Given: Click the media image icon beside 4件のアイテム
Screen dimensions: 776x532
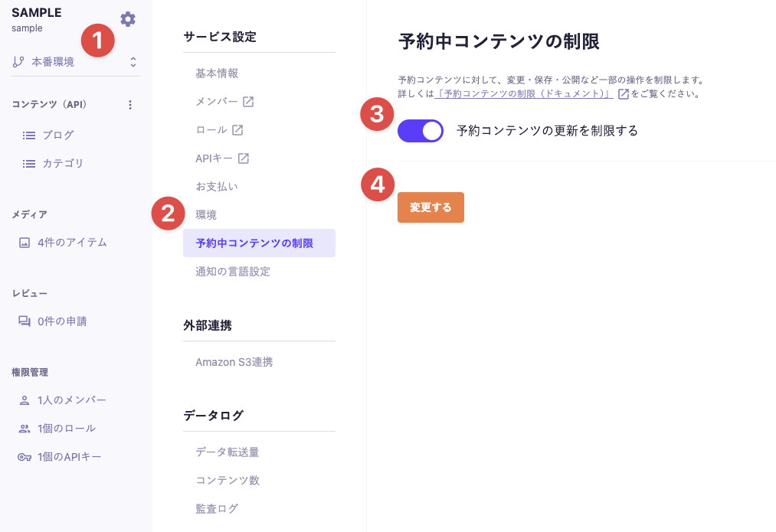Looking at the screenshot, I should click(x=25, y=243).
